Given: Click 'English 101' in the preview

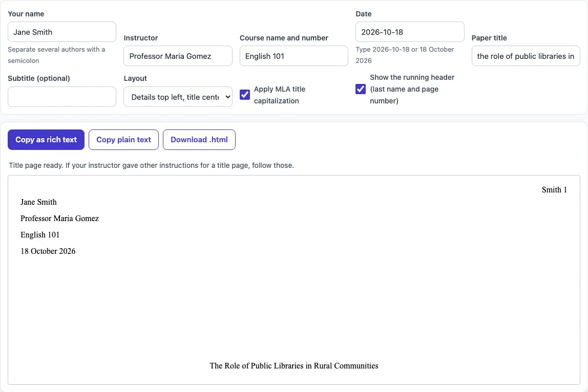Looking at the screenshot, I should tap(40, 234).
